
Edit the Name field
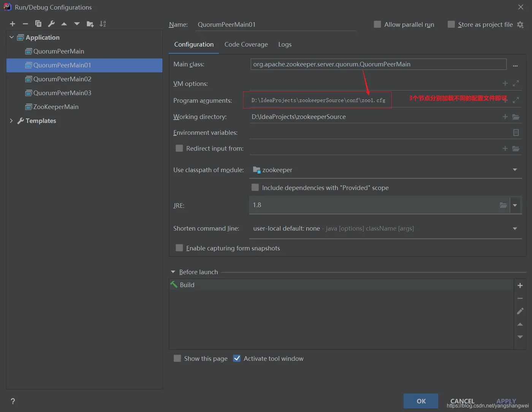click(276, 25)
